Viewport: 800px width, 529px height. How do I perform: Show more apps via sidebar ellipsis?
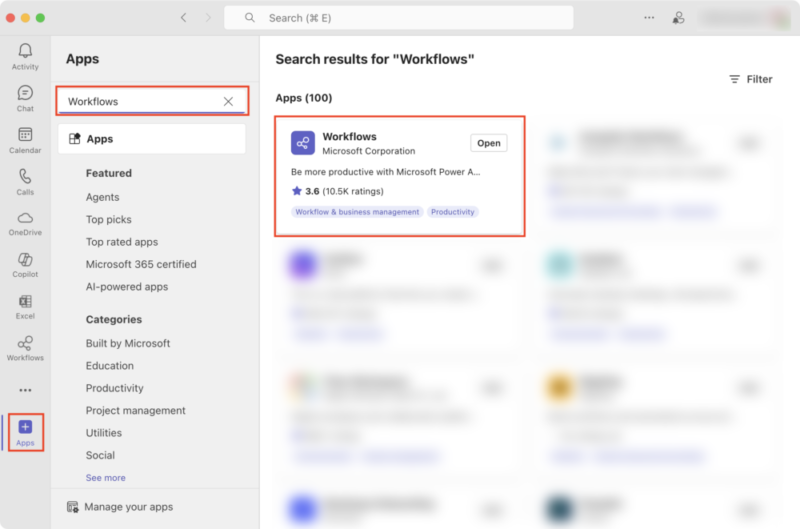pyautogui.click(x=25, y=390)
